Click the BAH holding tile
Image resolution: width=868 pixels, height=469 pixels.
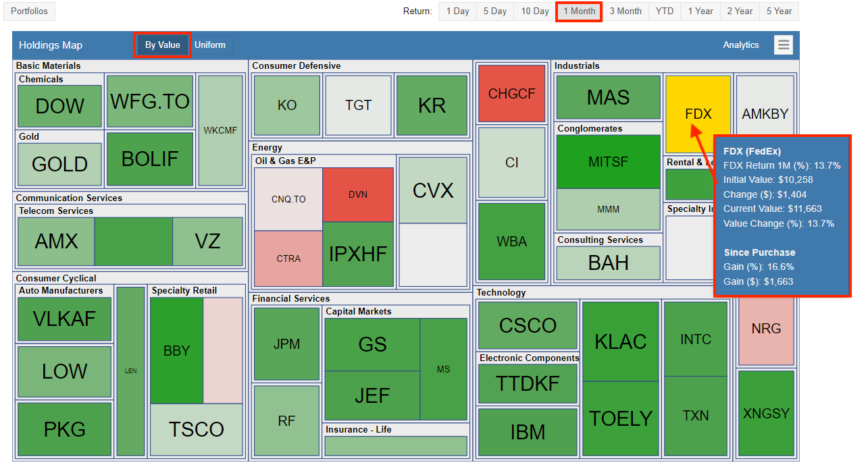coord(609,263)
